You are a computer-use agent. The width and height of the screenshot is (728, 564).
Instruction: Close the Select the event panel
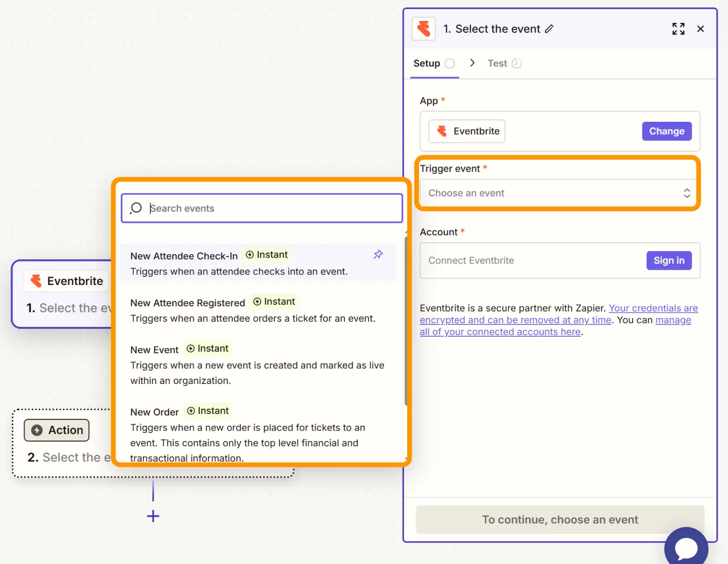pyautogui.click(x=701, y=29)
